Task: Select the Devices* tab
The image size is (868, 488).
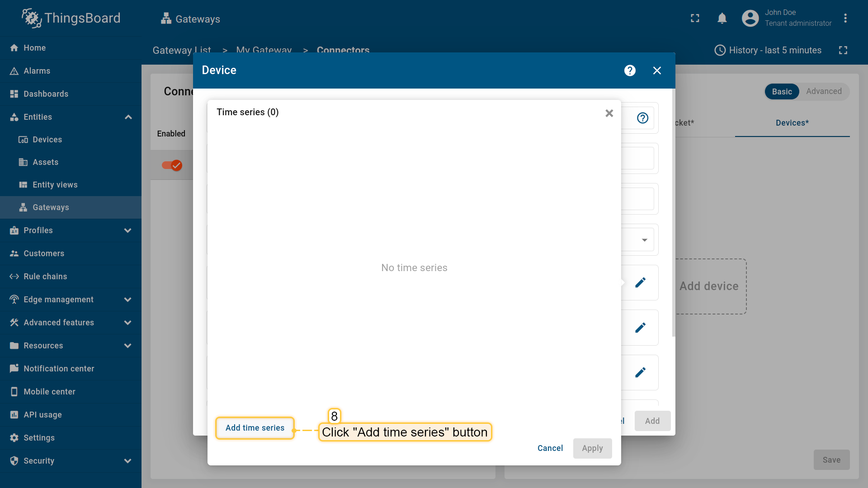Action: click(792, 123)
